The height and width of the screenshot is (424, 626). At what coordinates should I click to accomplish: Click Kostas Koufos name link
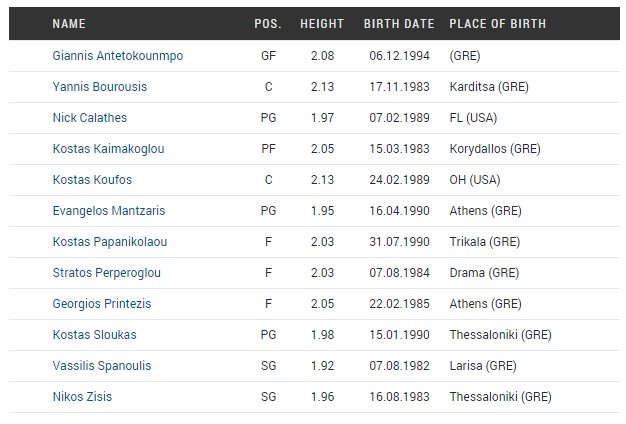(92, 180)
